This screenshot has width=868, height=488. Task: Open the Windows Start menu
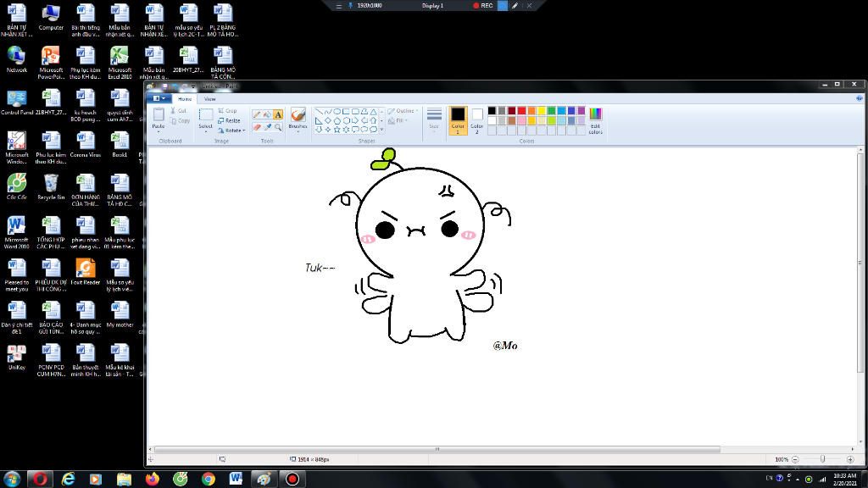pyautogui.click(x=12, y=479)
